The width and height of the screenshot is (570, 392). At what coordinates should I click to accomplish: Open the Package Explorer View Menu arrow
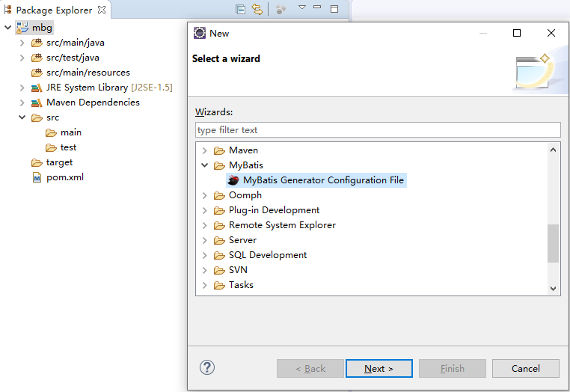(x=302, y=8)
